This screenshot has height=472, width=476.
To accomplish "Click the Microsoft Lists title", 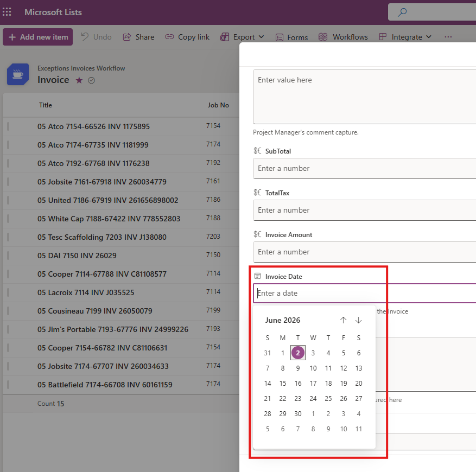I will point(53,12).
